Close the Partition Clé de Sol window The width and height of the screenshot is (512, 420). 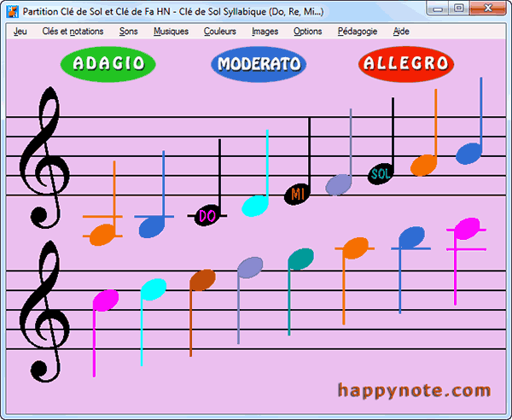coord(488,9)
